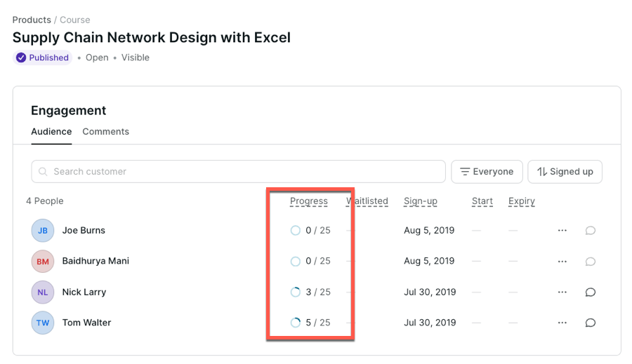Click the Search customer field
This screenshot has width=632, height=364.
239,171
